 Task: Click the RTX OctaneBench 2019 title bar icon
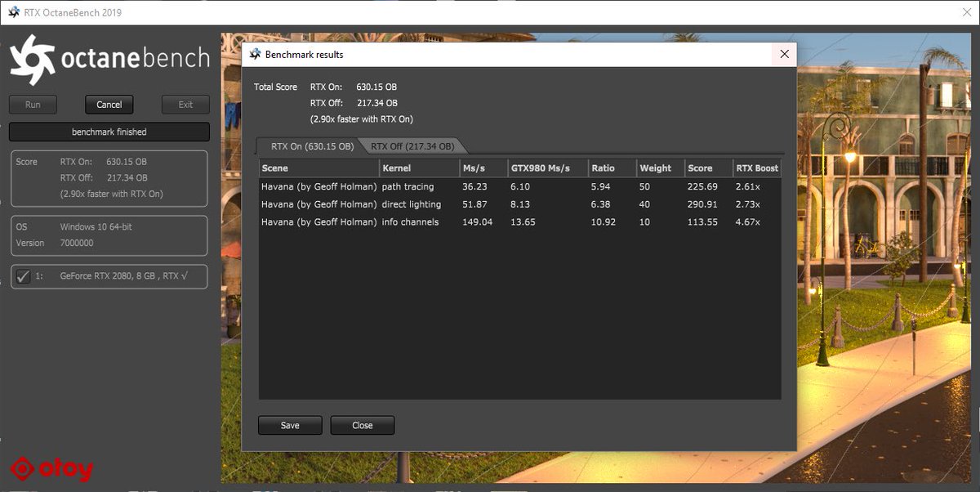click(15, 13)
